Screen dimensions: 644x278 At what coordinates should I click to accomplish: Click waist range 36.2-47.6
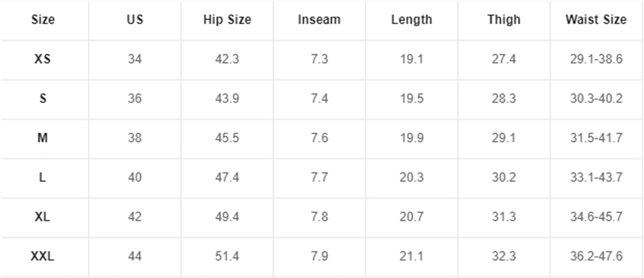[596, 257]
